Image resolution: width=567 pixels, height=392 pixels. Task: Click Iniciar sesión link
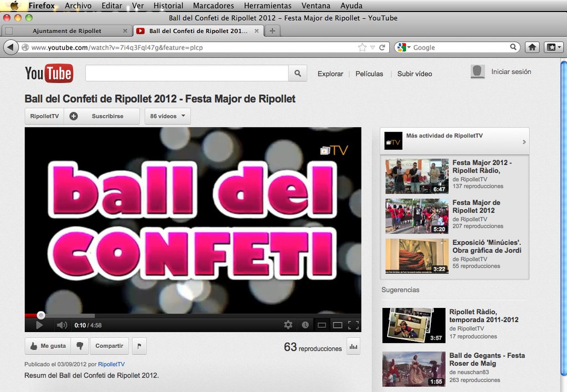click(511, 72)
